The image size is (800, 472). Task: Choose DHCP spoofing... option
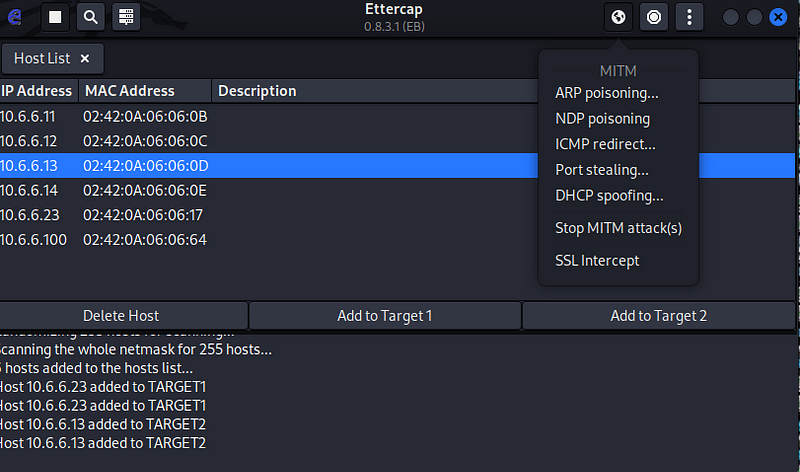tap(609, 195)
